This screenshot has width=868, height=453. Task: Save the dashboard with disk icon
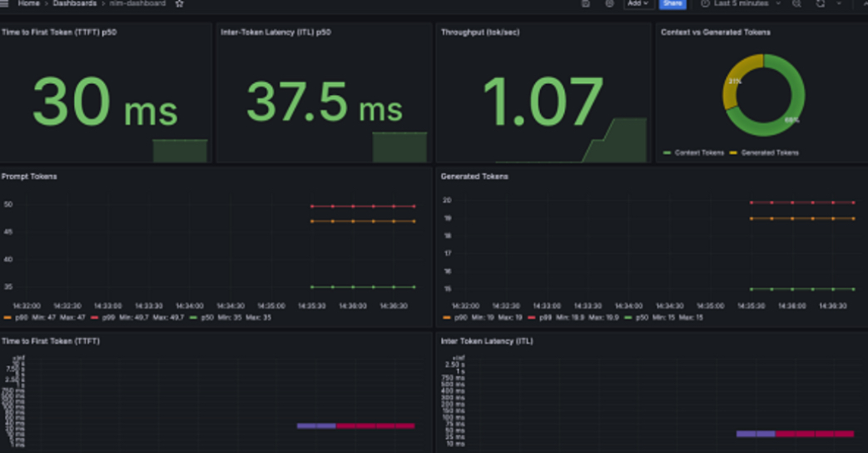586,3
